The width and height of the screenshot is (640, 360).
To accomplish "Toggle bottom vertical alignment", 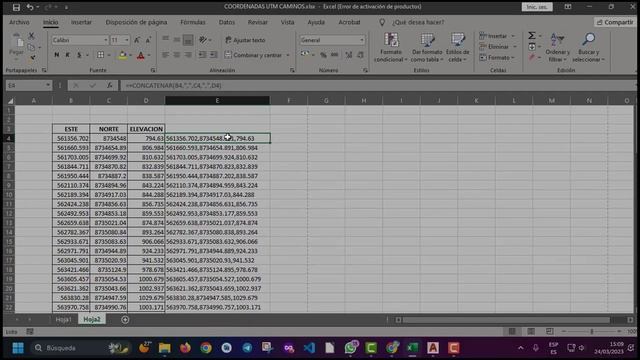I will point(188,40).
